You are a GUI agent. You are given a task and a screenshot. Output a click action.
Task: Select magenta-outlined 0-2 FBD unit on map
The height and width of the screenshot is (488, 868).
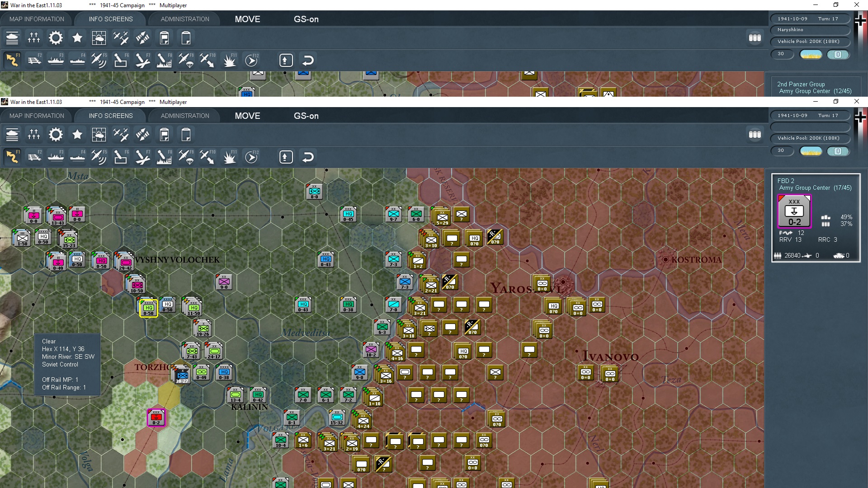(156, 418)
